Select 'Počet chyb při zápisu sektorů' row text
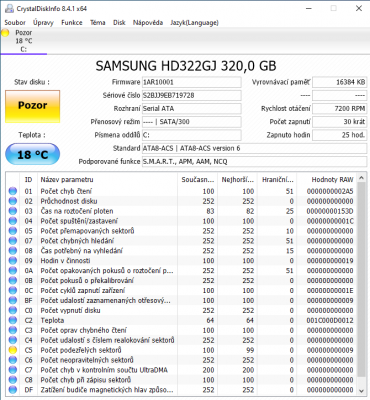370x400 pixels. [86, 380]
